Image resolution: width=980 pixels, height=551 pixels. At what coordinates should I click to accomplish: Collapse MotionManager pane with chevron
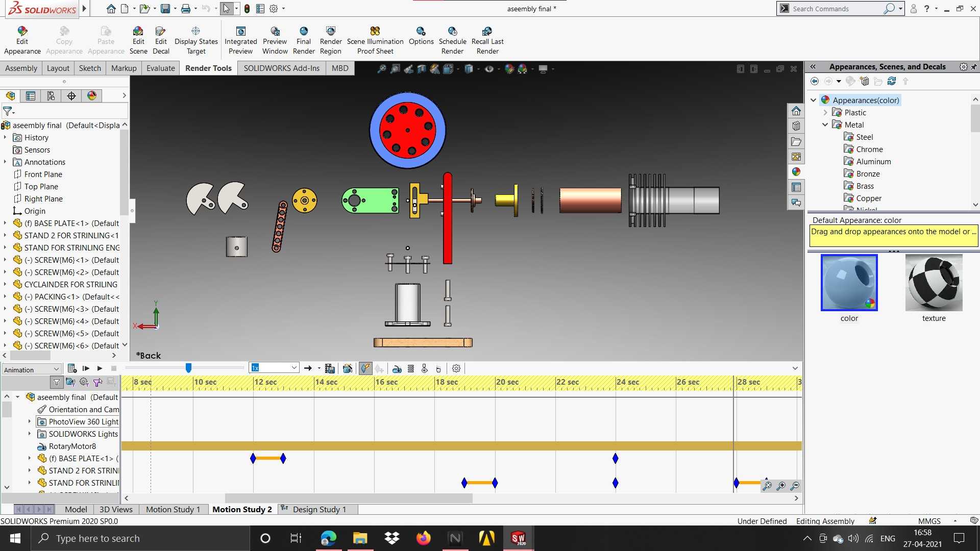tap(795, 368)
